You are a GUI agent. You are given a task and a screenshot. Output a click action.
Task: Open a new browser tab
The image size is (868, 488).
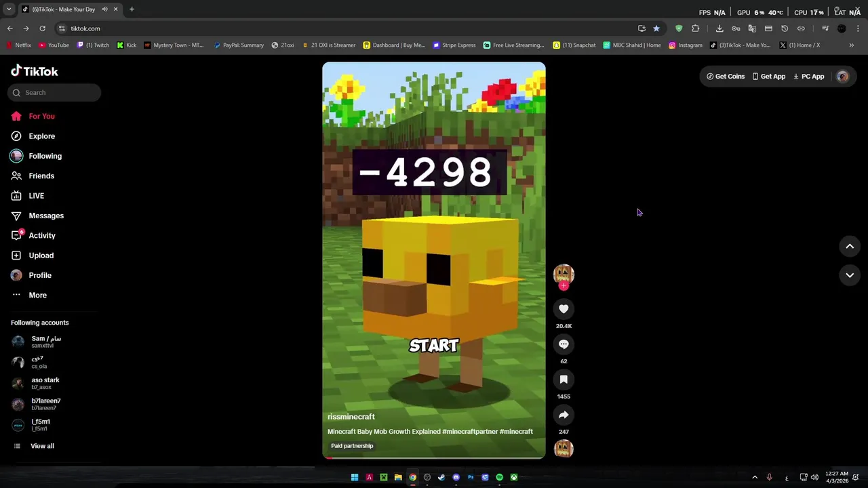pos(132,9)
